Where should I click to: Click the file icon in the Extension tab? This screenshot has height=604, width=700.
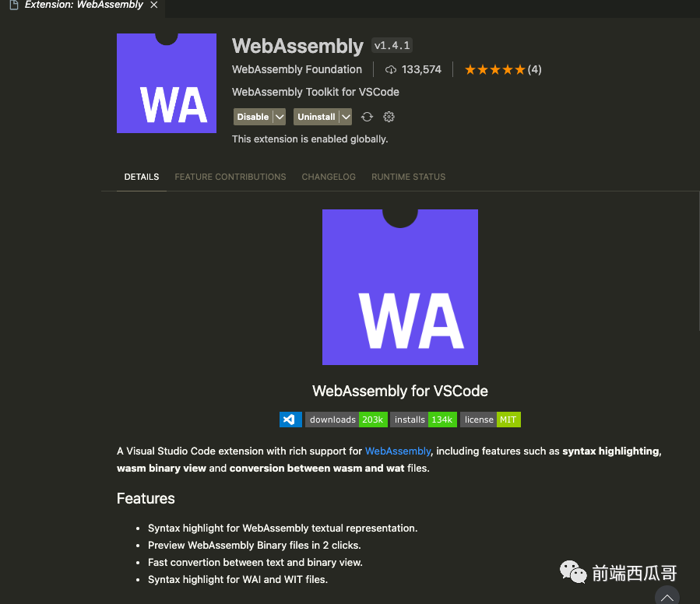(14, 5)
